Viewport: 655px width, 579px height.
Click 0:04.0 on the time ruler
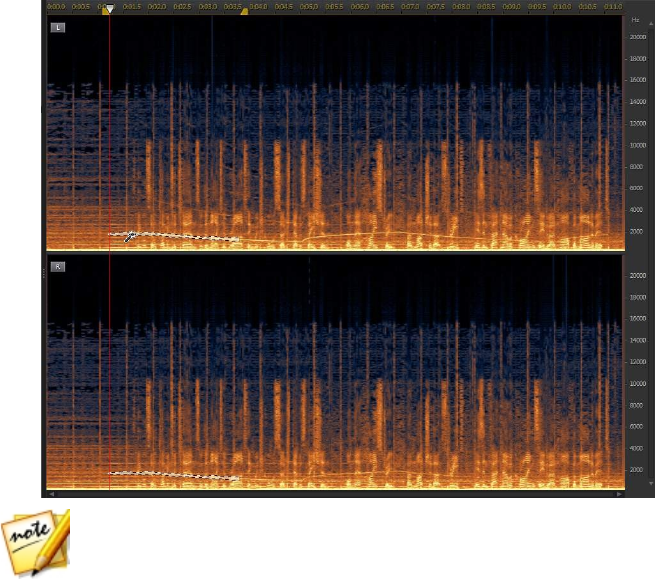tap(259, 7)
